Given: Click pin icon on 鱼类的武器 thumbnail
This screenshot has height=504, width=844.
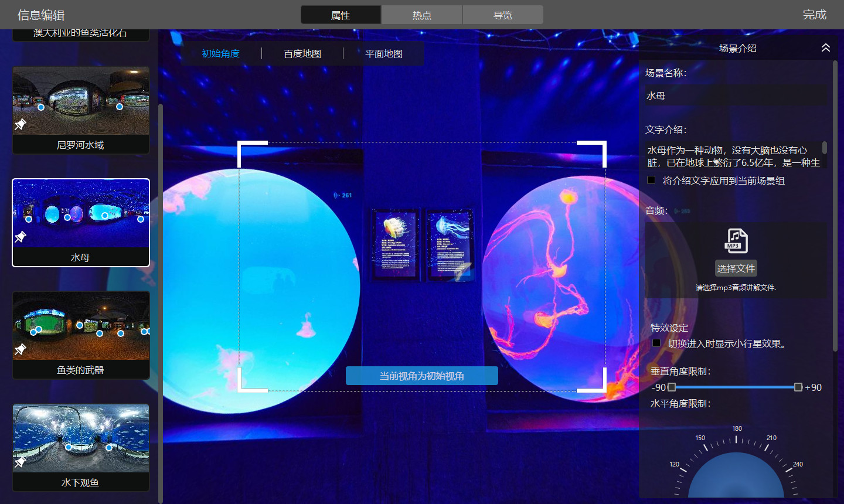Looking at the screenshot, I should click(x=21, y=349).
